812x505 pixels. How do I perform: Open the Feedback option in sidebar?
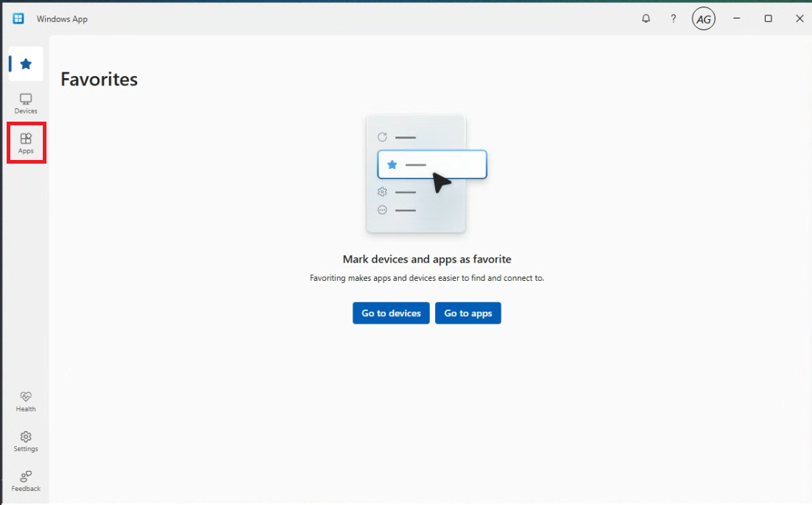pos(26,481)
